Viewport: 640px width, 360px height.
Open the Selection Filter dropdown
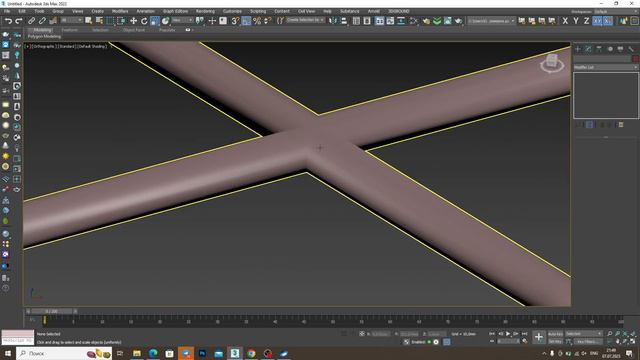pyautogui.click(x=71, y=20)
